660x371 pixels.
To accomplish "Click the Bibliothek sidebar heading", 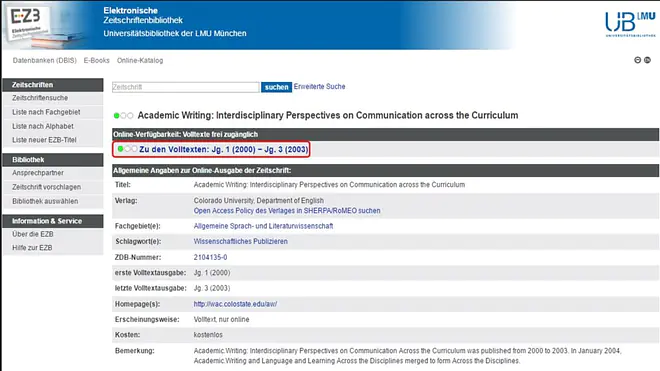I will (53, 160).
